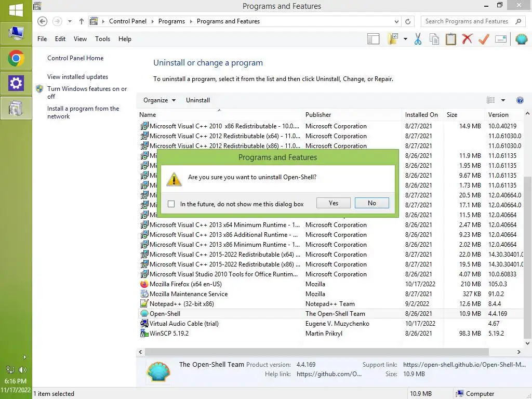Open the Tools menu
This screenshot has width=532, height=399.
point(102,39)
